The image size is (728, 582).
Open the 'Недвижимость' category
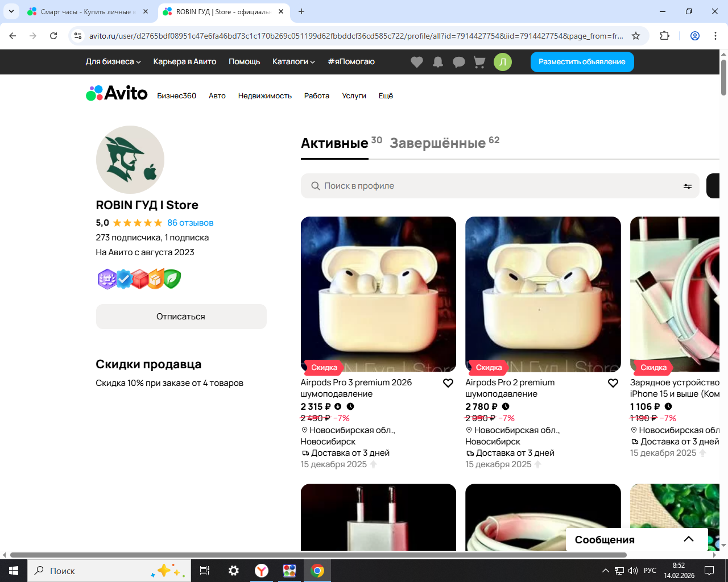coord(265,96)
